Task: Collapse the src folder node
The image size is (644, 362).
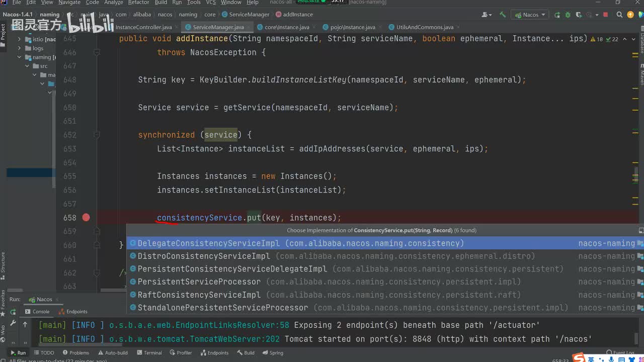Action: (x=27, y=66)
